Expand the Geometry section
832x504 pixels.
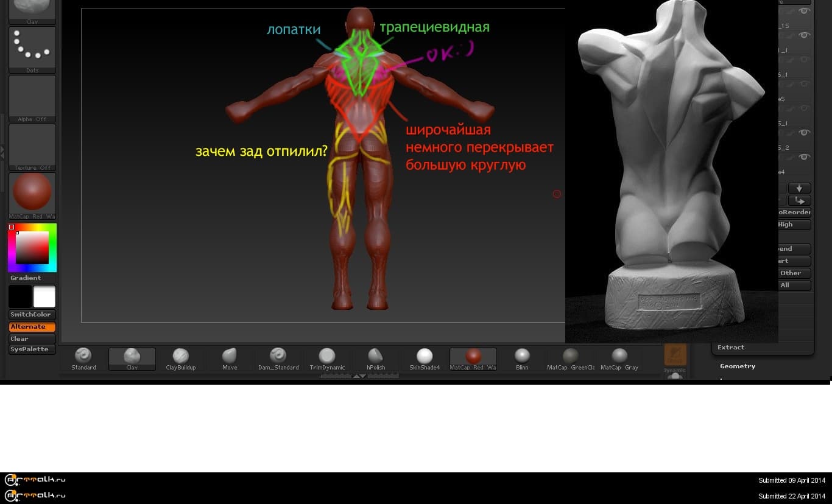[737, 366]
